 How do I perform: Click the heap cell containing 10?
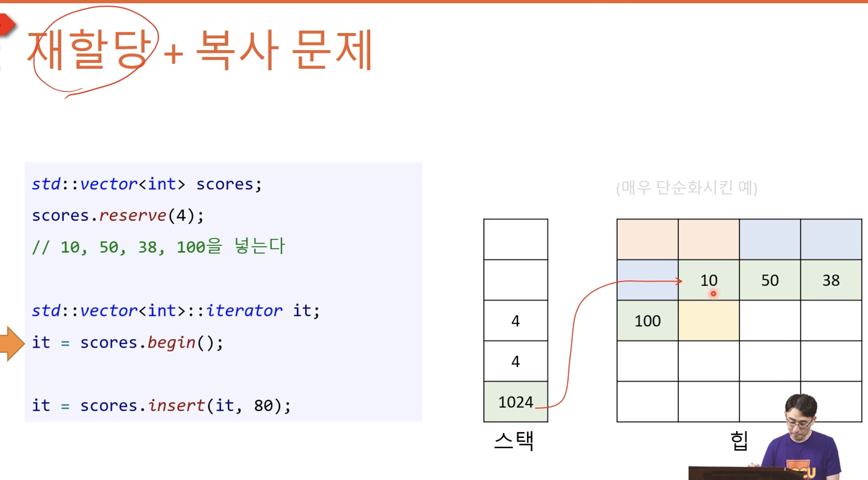pos(709,280)
